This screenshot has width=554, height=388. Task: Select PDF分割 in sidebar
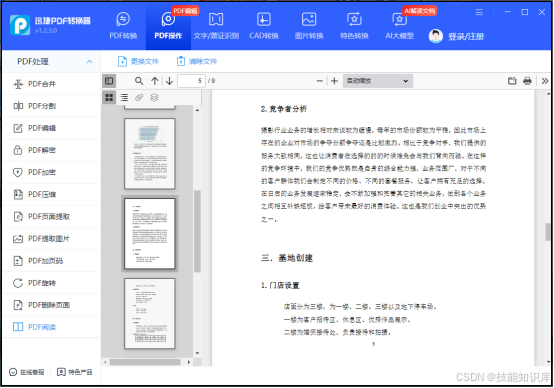click(51, 106)
